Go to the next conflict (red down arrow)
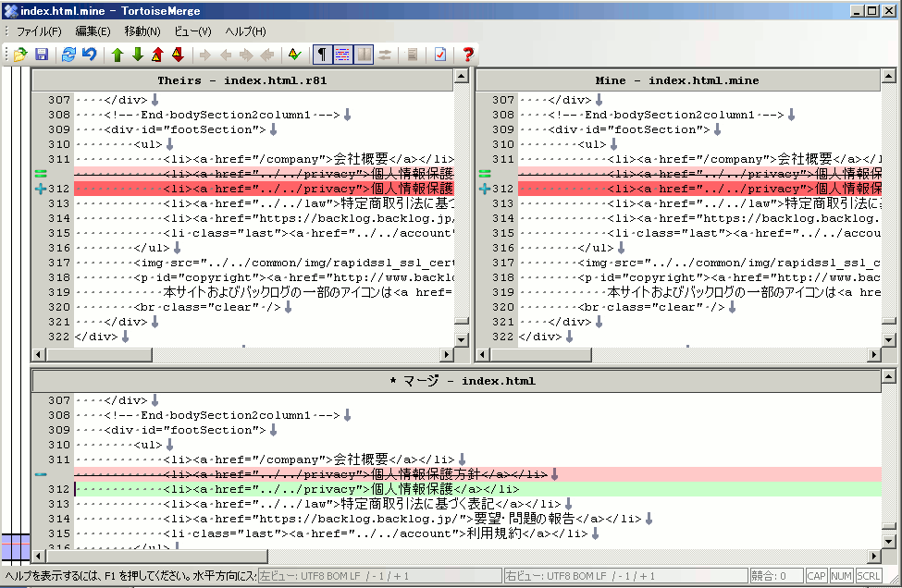 pyautogui.click(x=177, y=55)
